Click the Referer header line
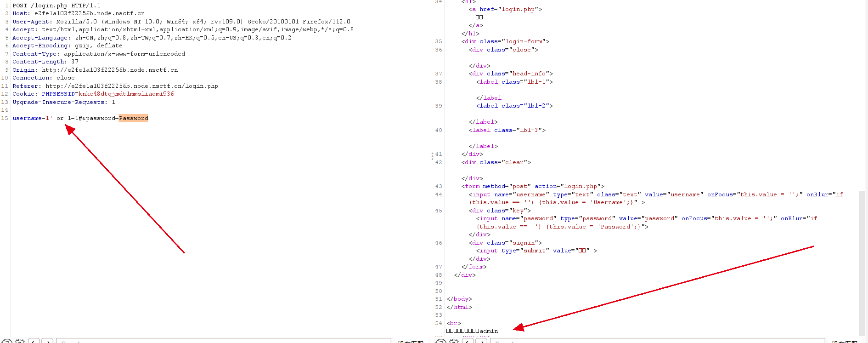The height and width of the screenshot is (343, 868). pos(115,86)
